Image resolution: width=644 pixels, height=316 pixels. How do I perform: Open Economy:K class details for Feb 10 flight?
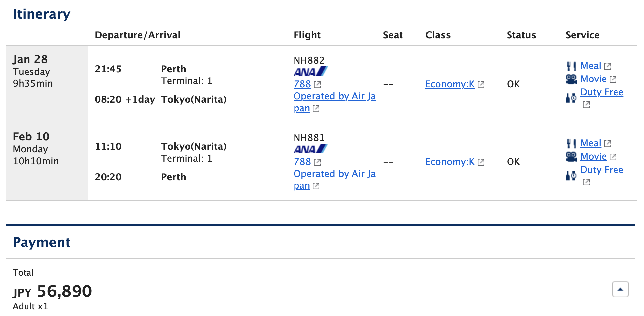(x=450, y=162)
